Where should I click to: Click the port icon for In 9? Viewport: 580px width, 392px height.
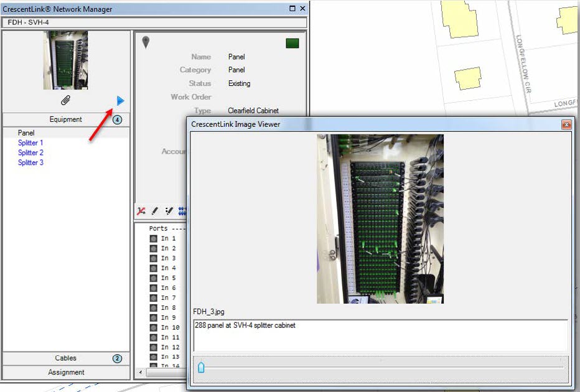tap(154, 318)
